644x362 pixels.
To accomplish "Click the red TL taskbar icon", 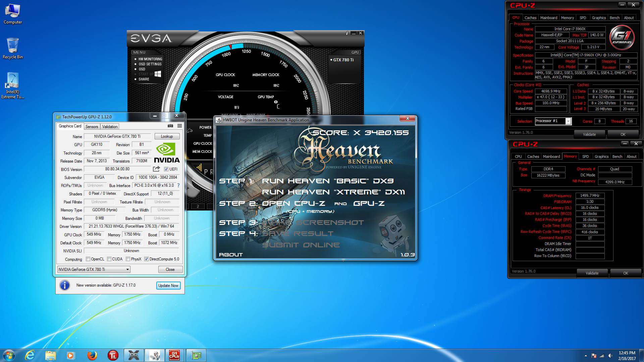I will pos(113,355).
